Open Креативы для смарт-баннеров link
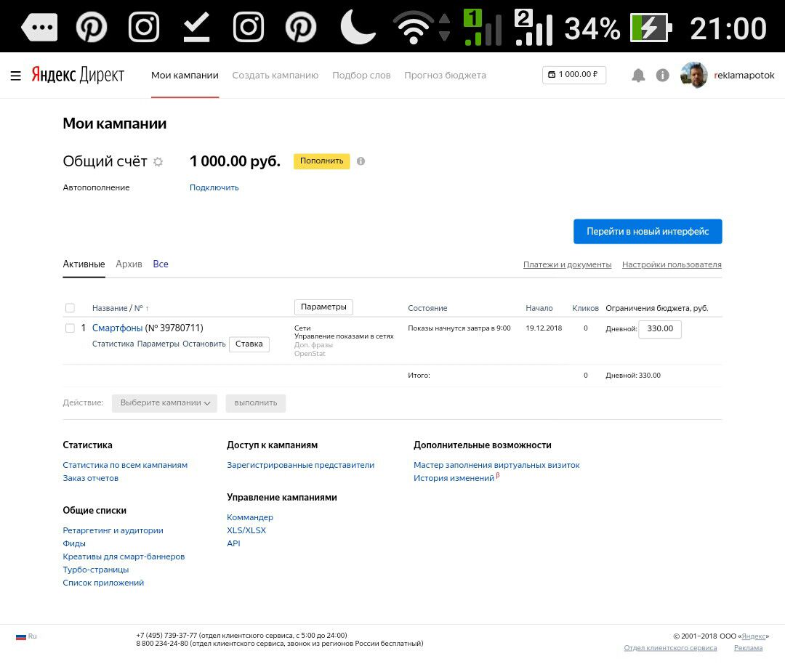Viewport: 785px width, 672px height. tap(124, 557)
